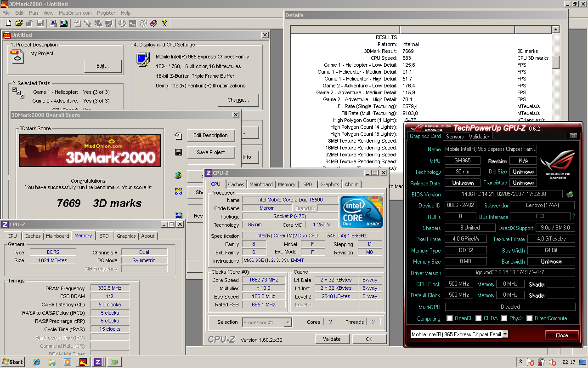Switch to 3DMark2000 taskbar button
The image size is (588, 368).
[x=83, y=362]
